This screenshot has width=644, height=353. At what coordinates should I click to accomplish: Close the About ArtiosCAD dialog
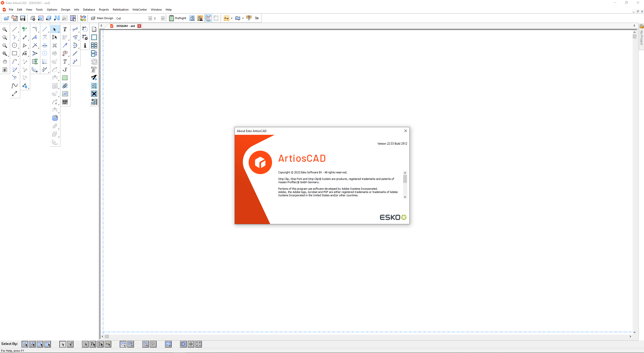[x=406, y=131]
